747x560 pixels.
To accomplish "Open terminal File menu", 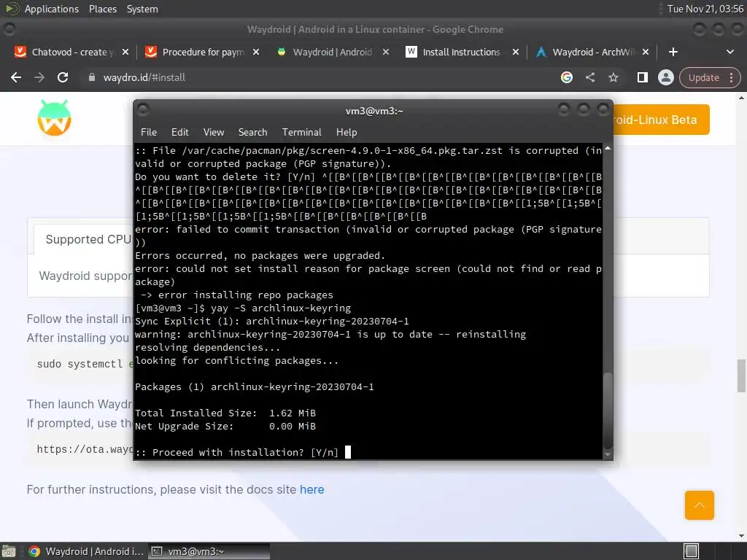I will coord(149,133).
